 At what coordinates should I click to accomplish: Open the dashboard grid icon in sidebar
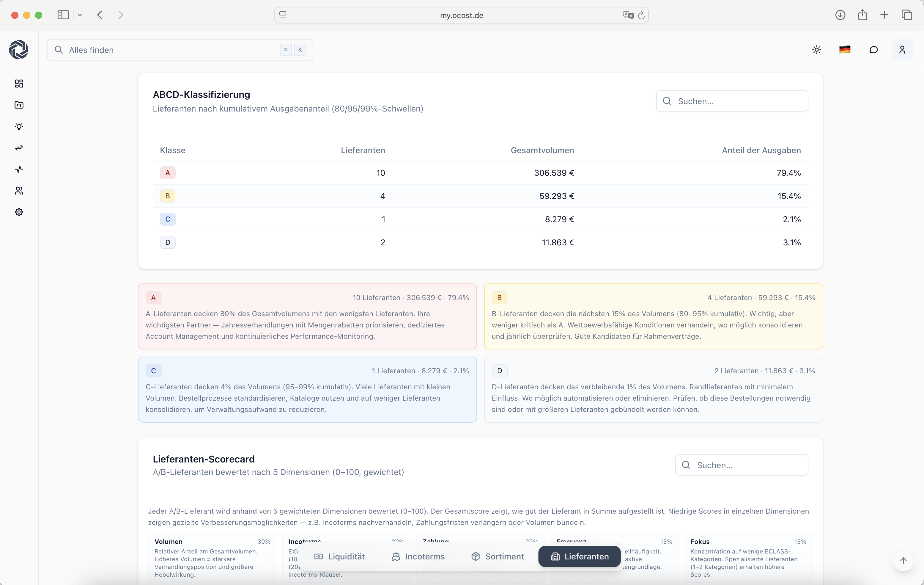[x=19, y=83]
